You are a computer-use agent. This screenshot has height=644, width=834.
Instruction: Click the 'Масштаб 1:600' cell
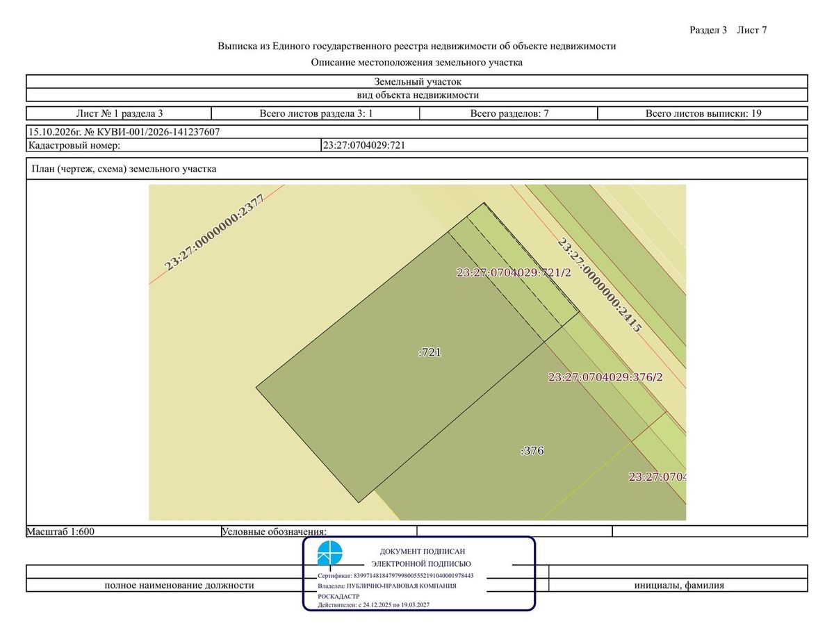123,531
